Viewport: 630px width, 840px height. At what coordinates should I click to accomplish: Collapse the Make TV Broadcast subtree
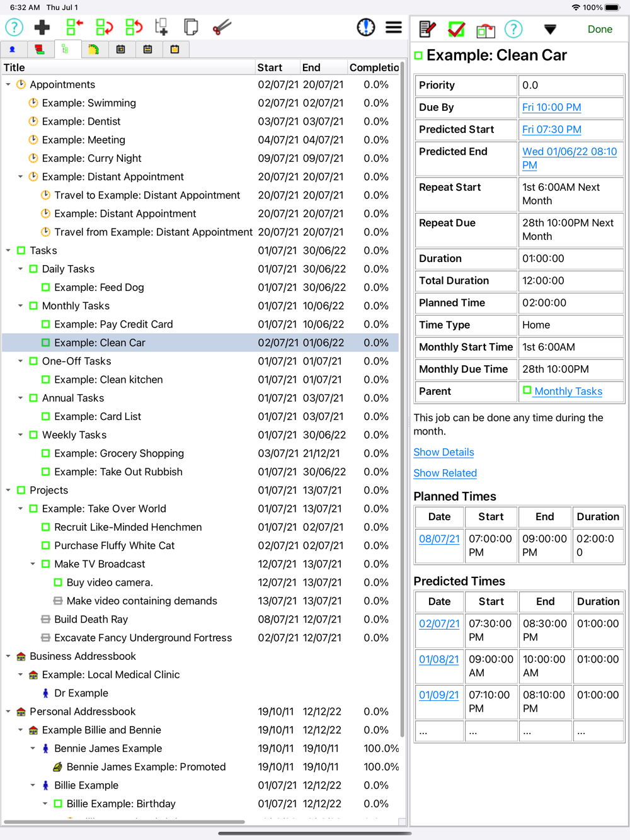click(x=33, y=564)
